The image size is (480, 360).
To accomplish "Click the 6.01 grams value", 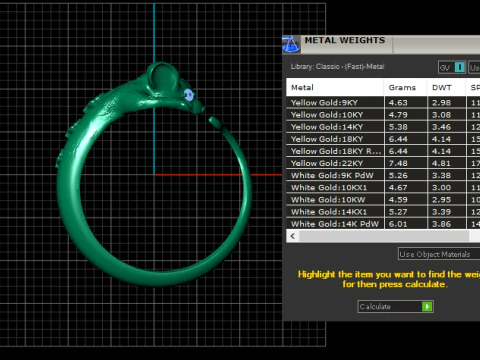I will coord(398,224).
